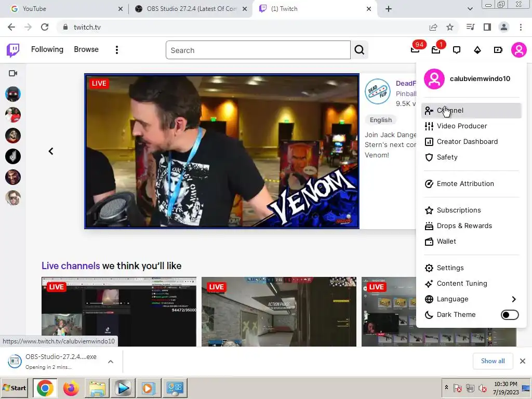The image size is (532, 399).
Task: Open Drops & Rewards menu item
Action: (471, 225)
